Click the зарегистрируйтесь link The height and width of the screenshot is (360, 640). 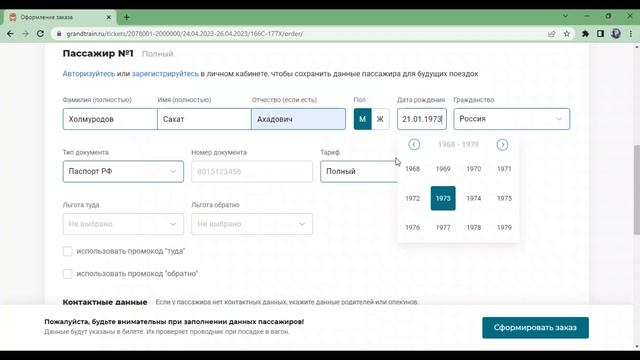point(165,74)
